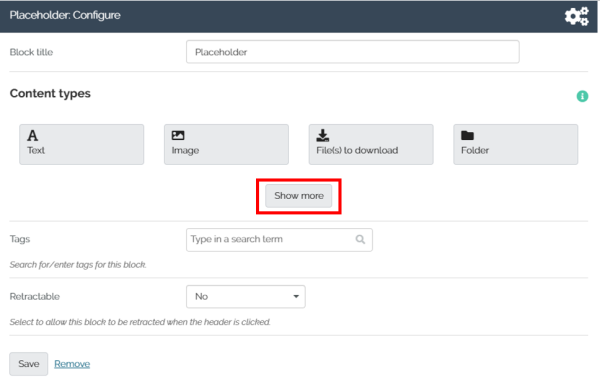Choose the Text content type tile
The image size is (600, 378).
coord(82,144)
